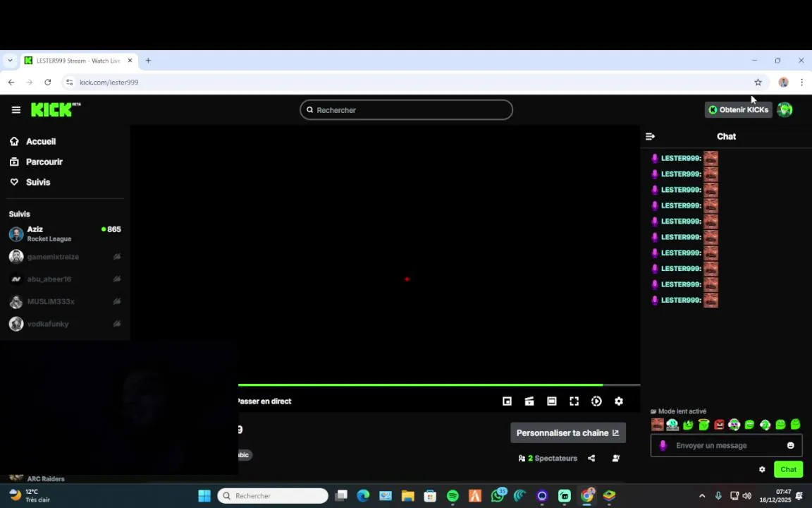Share the stream via share icon

(591, 458)
